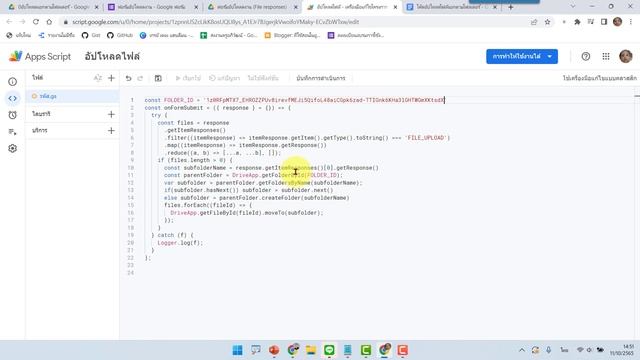
Task: Open the Google account avatar
Action: point(626,56)
